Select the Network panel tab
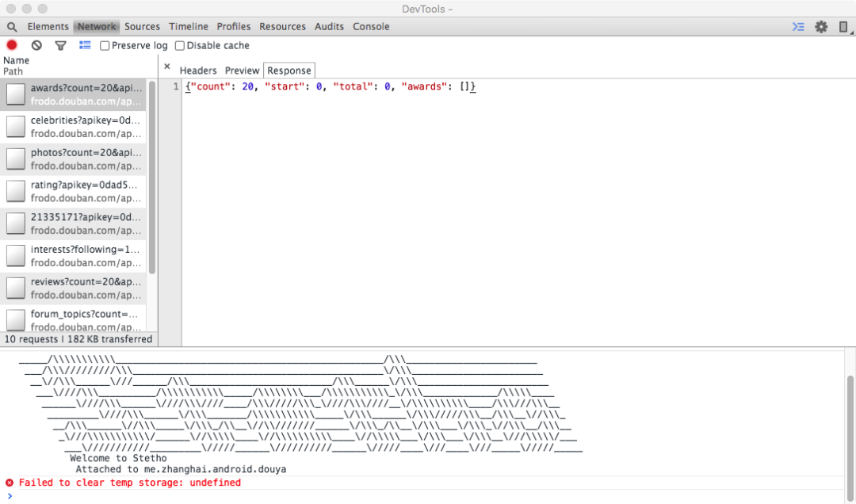Image resolution: width=856 pixels, height=504 pixels. tap(96, 27)
